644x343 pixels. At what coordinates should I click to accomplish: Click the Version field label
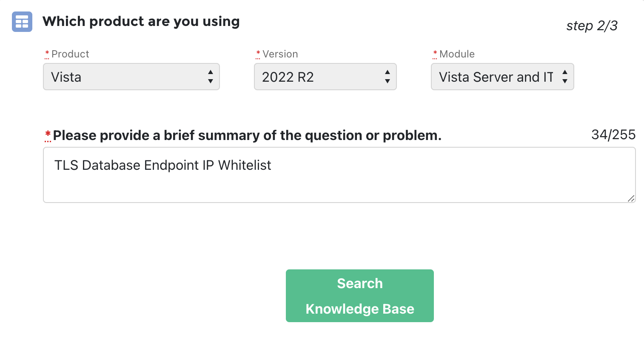pos(280,54)
